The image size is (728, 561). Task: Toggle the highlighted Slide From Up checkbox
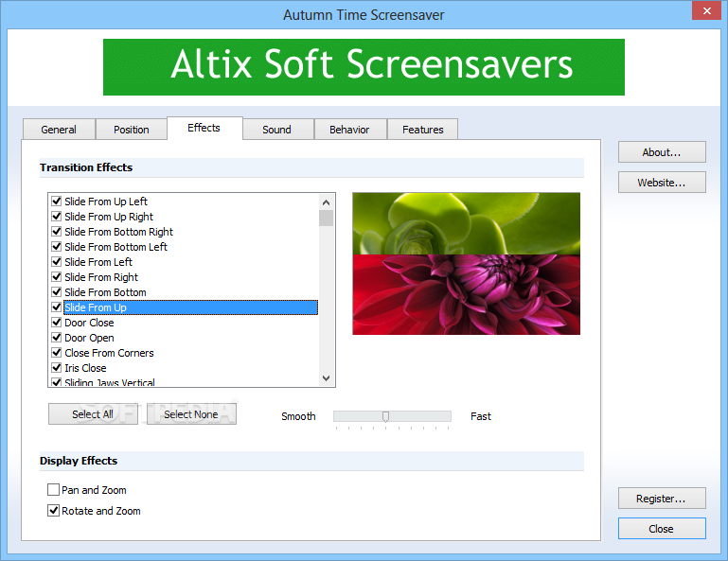pos(57,307)
